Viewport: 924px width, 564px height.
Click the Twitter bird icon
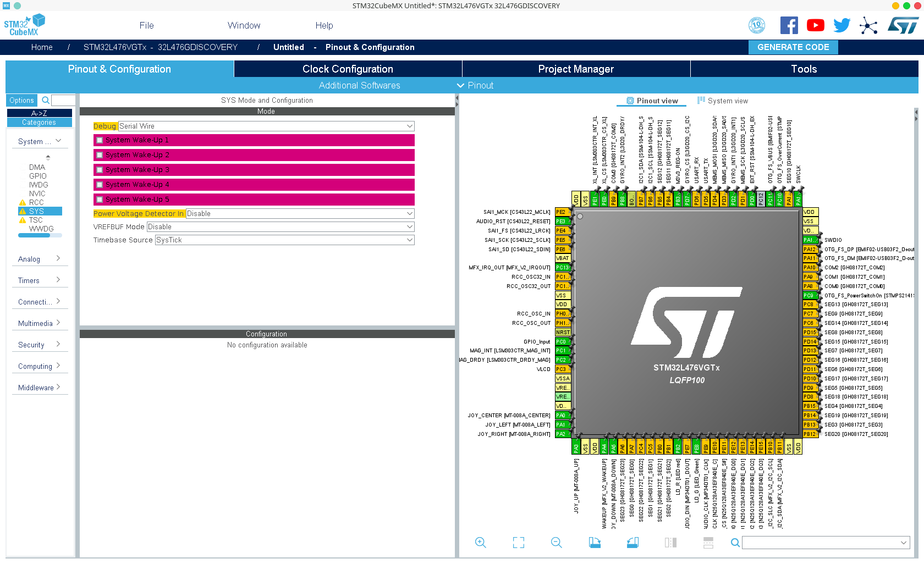point(842,25)
